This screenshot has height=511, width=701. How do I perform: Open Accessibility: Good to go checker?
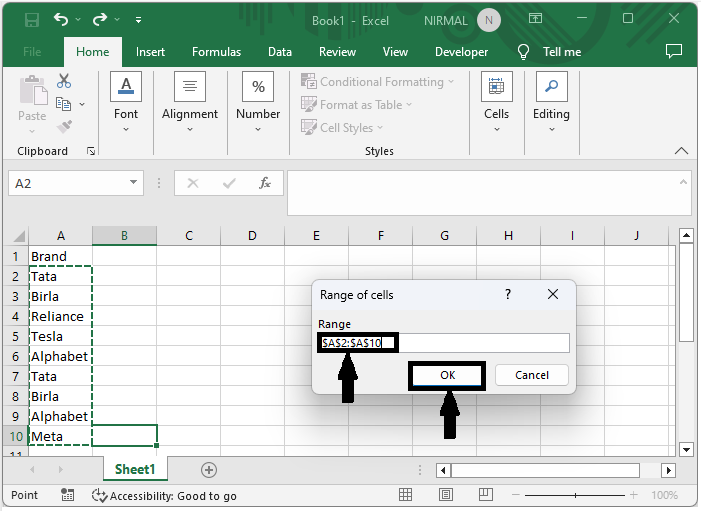pos(164,496)
